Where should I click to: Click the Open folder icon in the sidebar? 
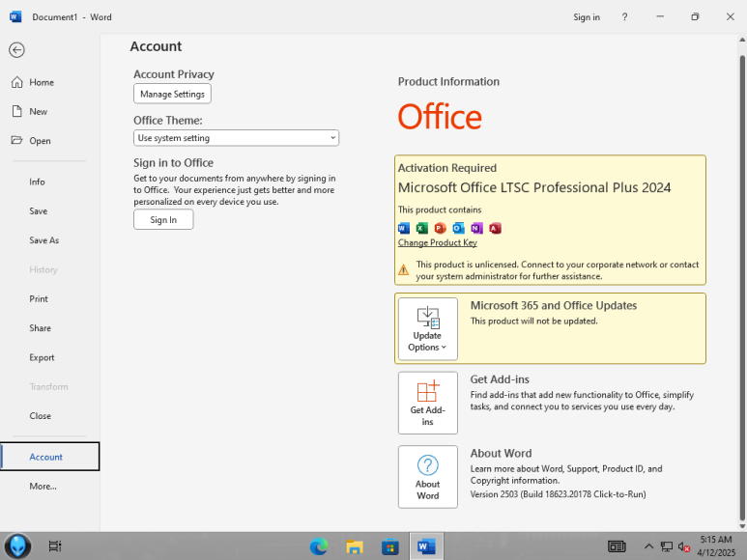pyautogui.click(x=16, y=140)
